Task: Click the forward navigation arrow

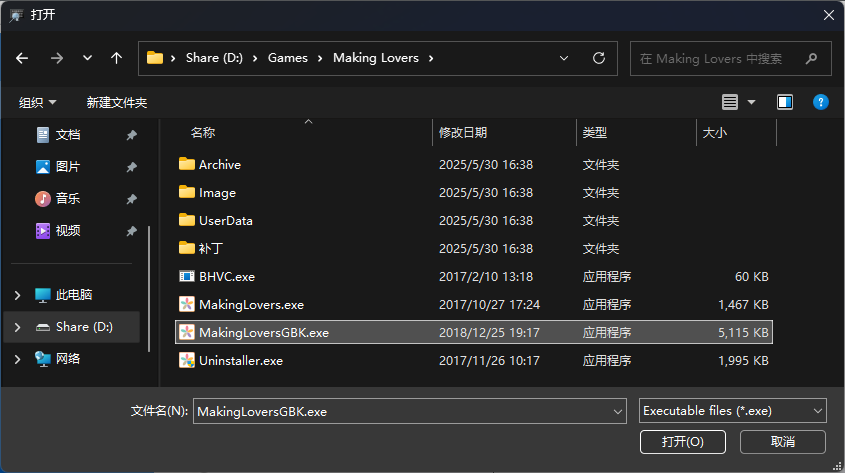Action: [x=57, y=58]
